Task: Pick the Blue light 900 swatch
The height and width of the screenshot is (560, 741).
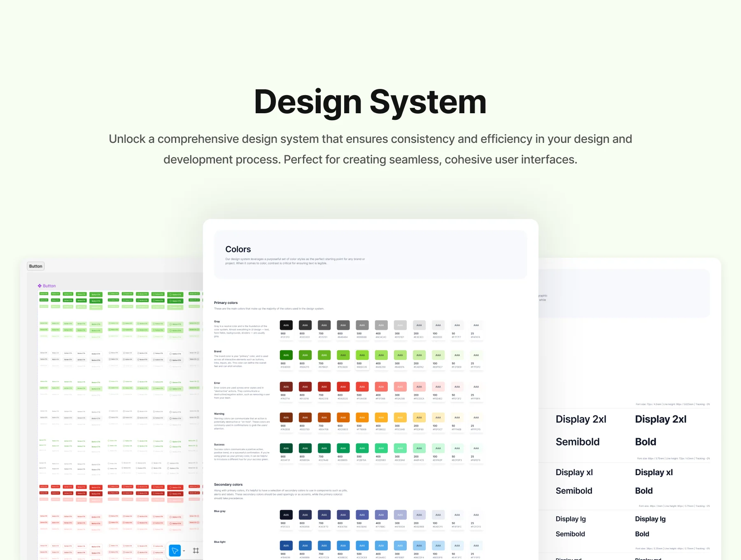Action: tap(286, 546)
